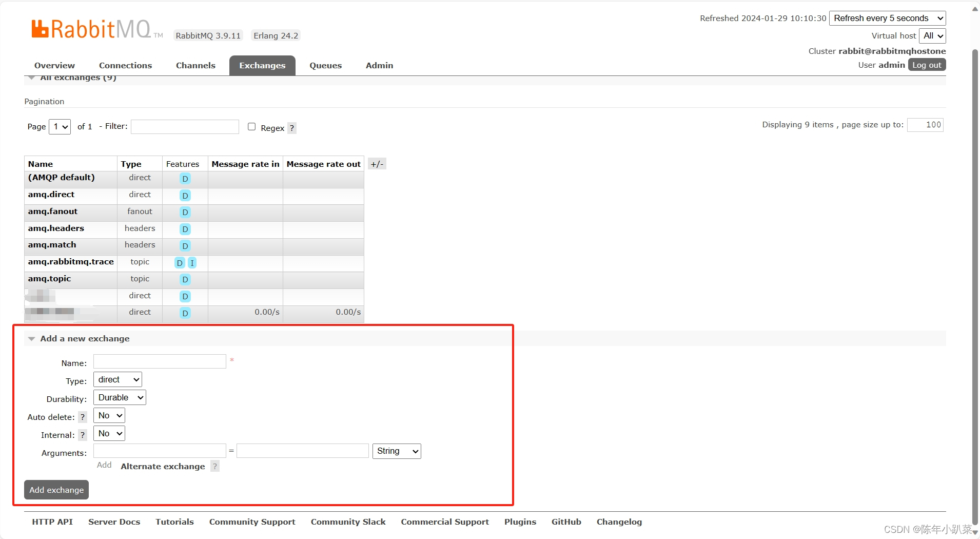Click the Arguments key input field
980x539 pixels.
click(160, 451)
